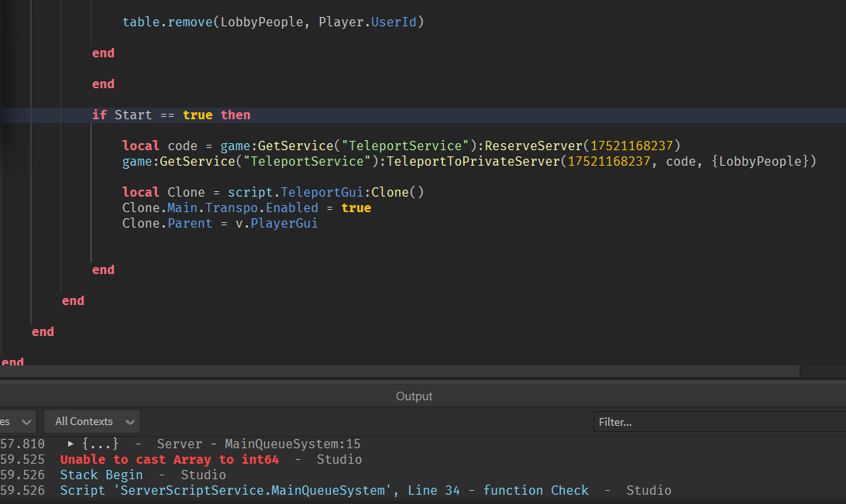Image resolution: width=846 pixels, height=504 pixels.
Task: Click the last 'end' keyword at editor bottom
Action: (x=13, y=362)
